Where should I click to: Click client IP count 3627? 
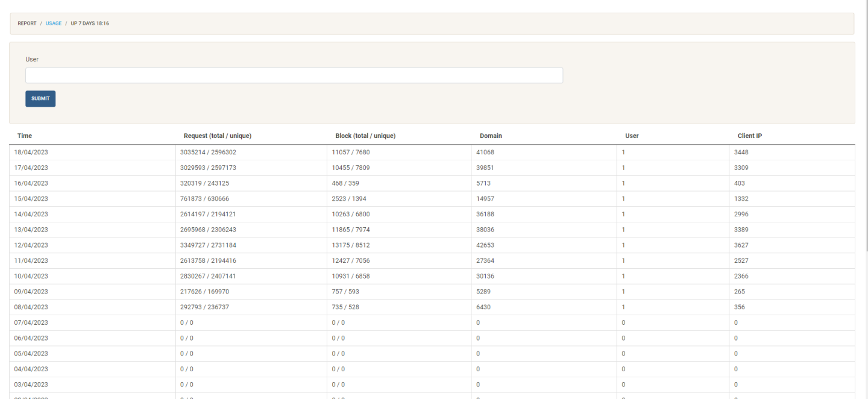tap(741, 245)
